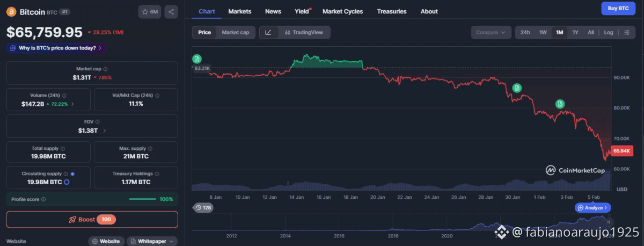Click the historical range navigator below chart
This screenshot has height=246, width=644.
coord(401,225)
